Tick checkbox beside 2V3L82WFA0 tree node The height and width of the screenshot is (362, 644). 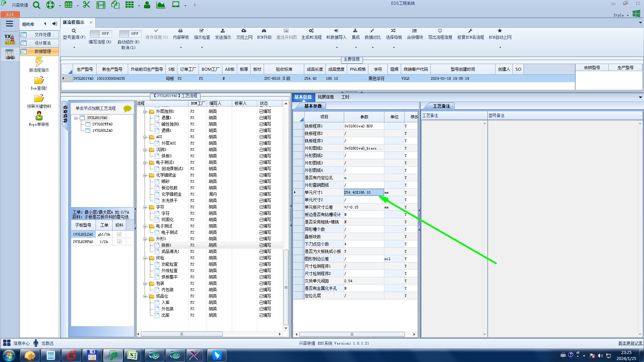click(x=88, y=124)
